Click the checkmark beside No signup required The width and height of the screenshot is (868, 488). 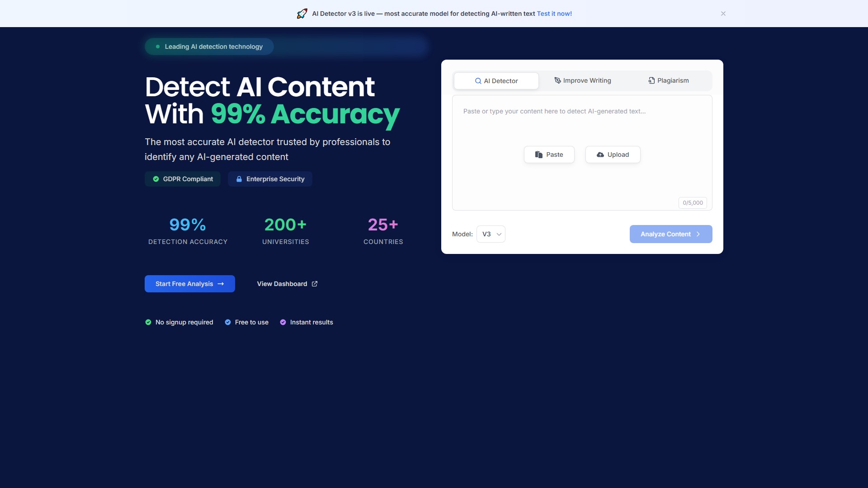coord(148,322)
